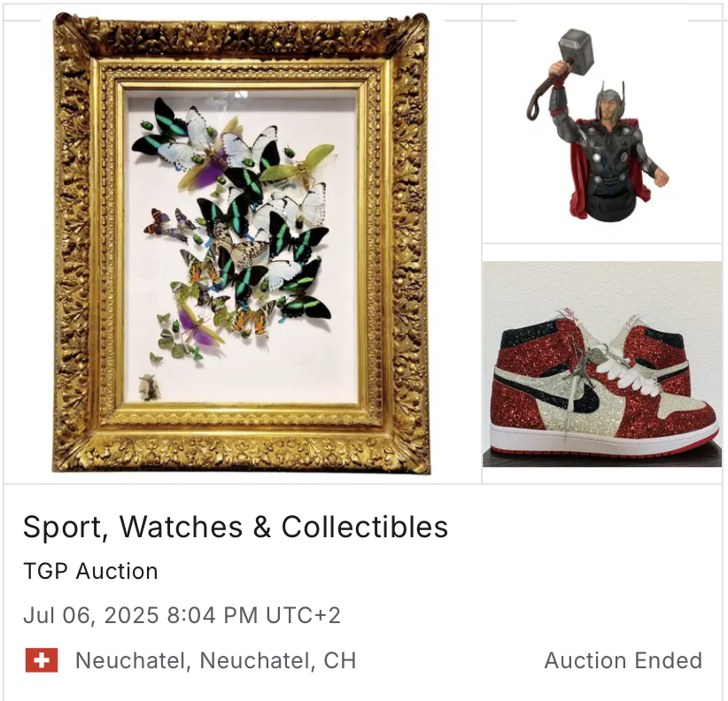Visit the TGP Auction house link
The height and width of the screenshot is (701, 728).
coord(90,571)
